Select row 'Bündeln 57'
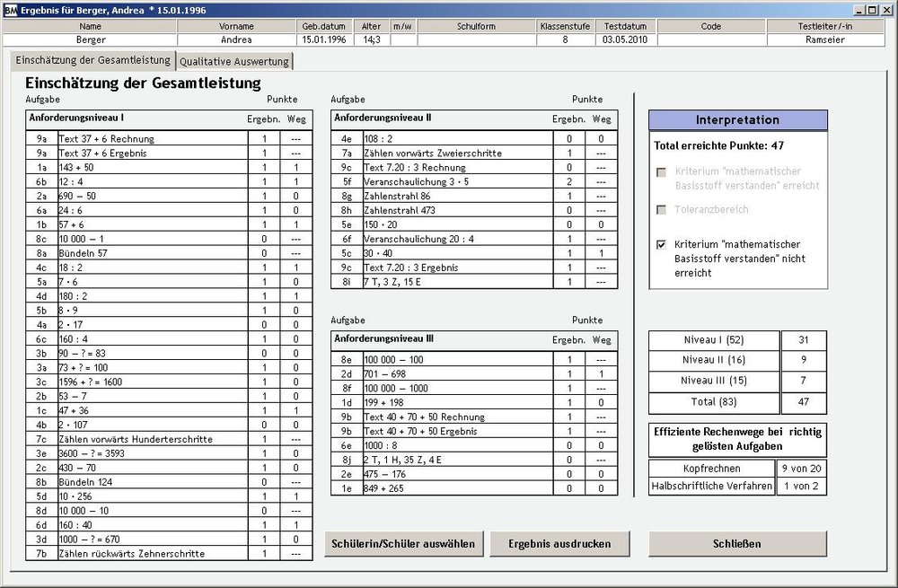898x588 pixels. (x=169, y=253)
